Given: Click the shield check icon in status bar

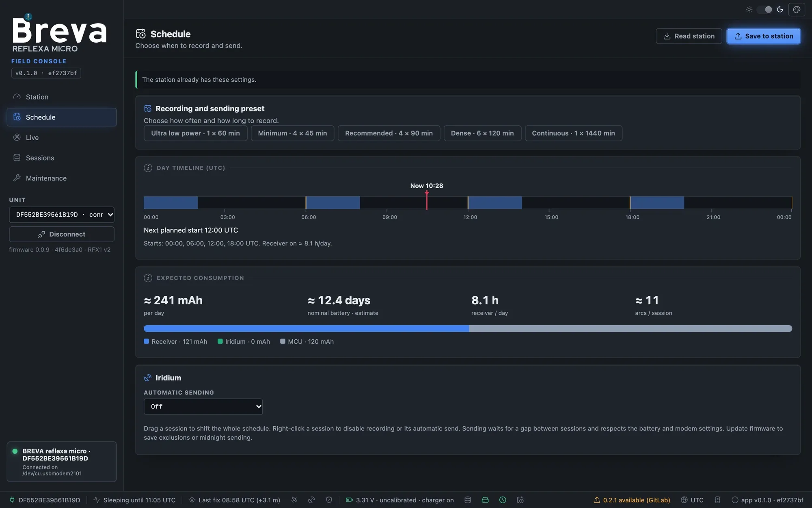Looking at the screenshot, I should (329, 500).
